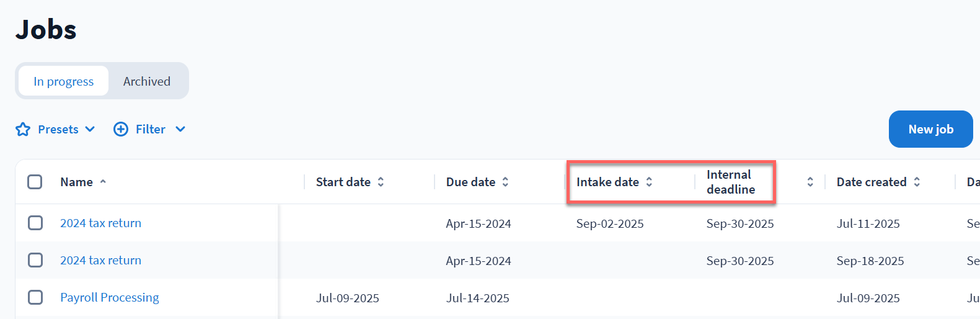The height and width of the screenshot is (319, 980).
Task: Click Date created sort arrows
Action: coord(917,182)
